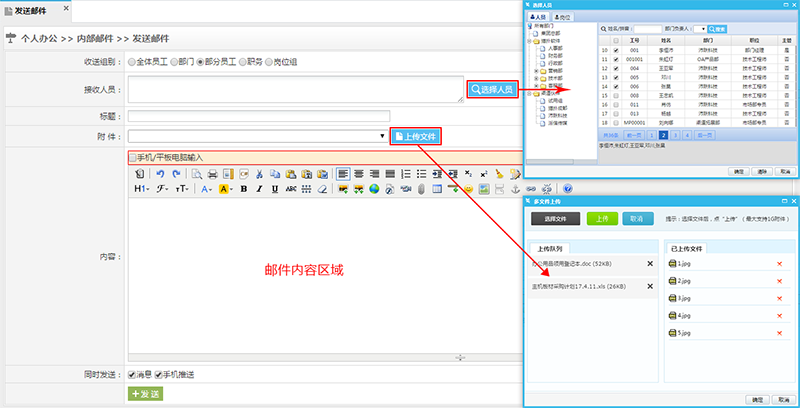Viewport: 800px width, 408px height.
Task: Delete uploaded file 1.jpg with red X
Action: [780, 264]
